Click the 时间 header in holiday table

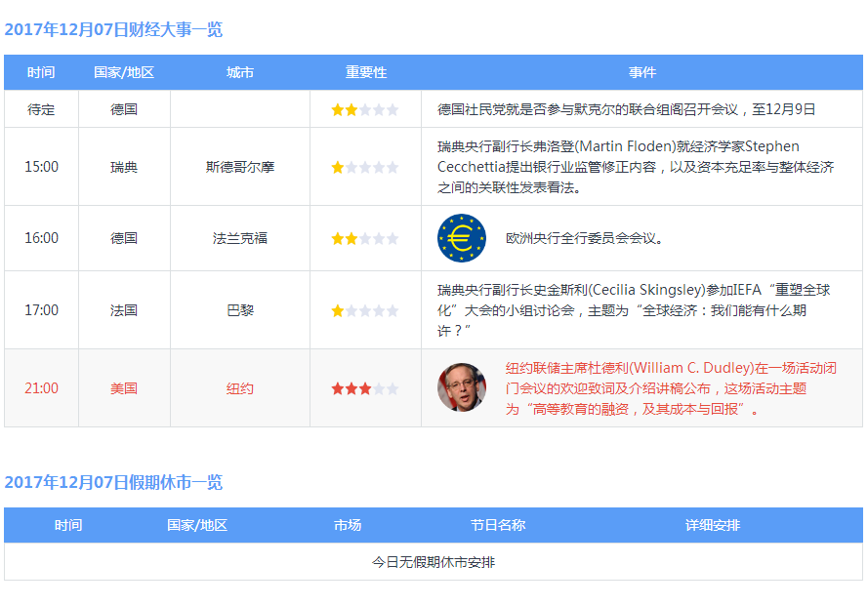click(x=68, y=525)
